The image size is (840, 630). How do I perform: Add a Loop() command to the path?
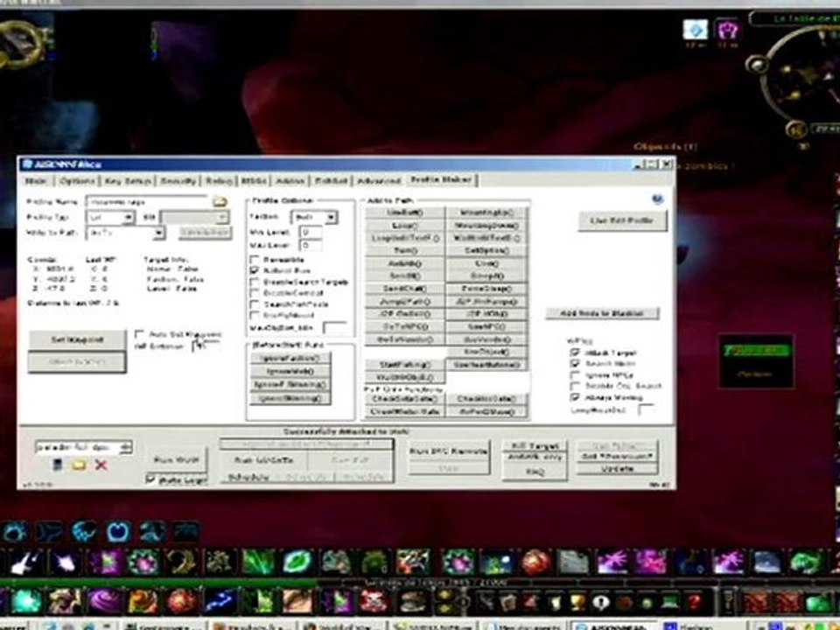click(x=405, y=226)
